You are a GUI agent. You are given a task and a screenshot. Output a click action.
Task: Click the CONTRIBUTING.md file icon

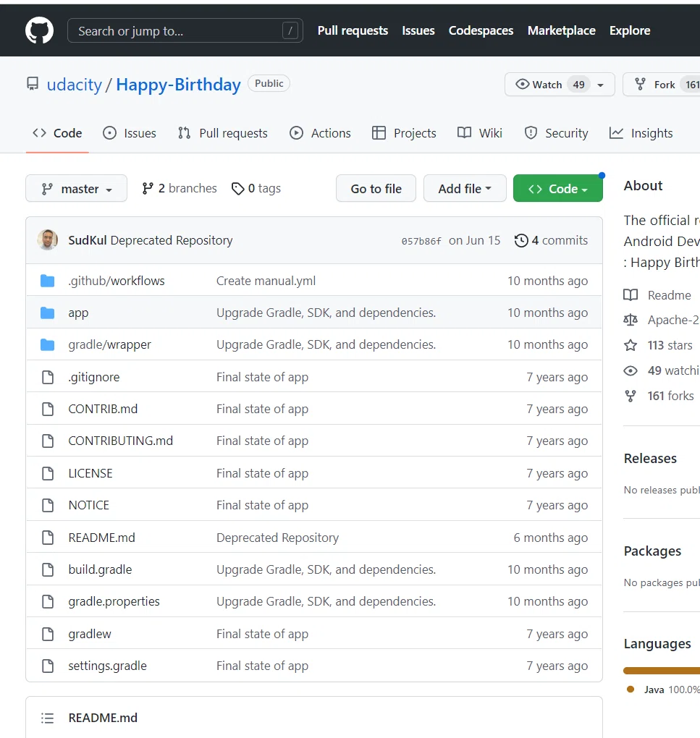pyautogui.click(x=48, y=441)
